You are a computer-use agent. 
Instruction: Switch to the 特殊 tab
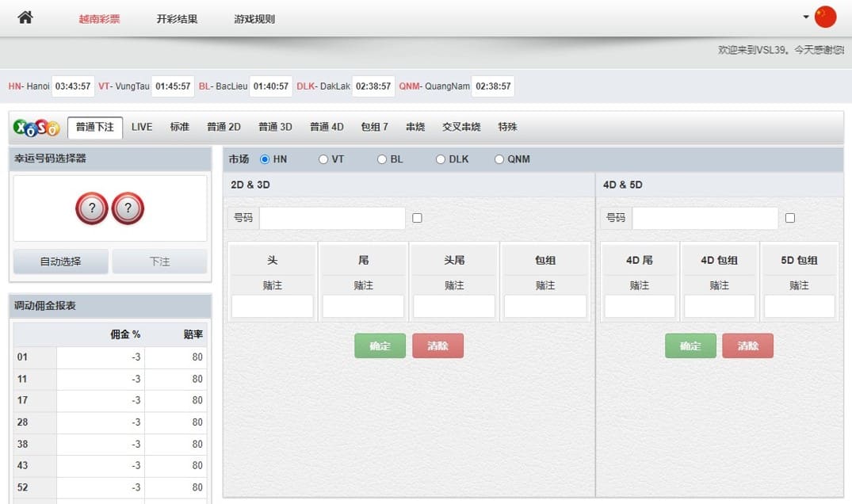tap(508, 127)
